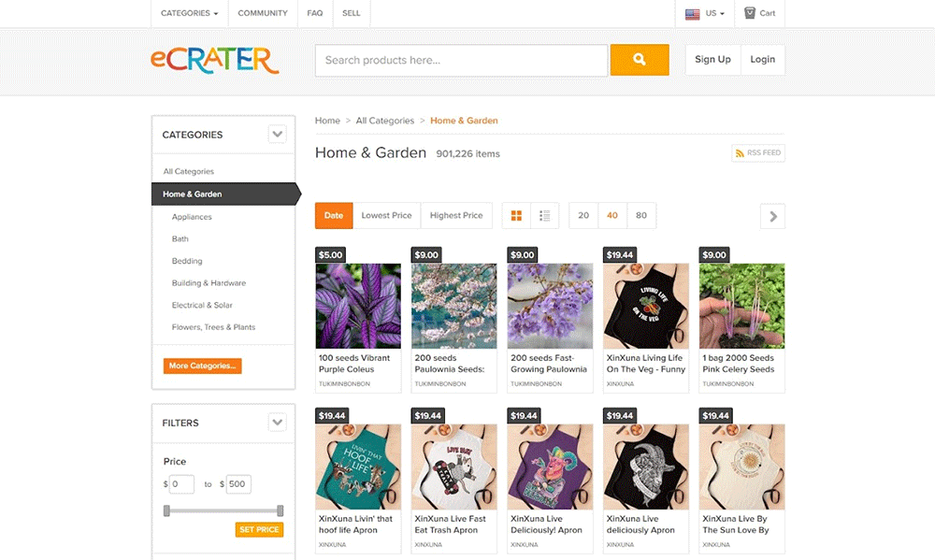Open the RSS feed
Image resolution: width=935 pixels, height=560 pixels.
click(758, 152)
